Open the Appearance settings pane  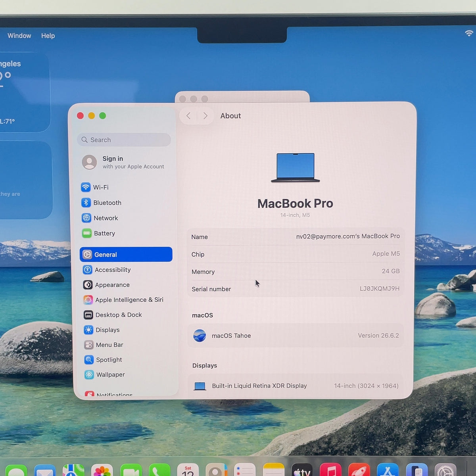126,285
